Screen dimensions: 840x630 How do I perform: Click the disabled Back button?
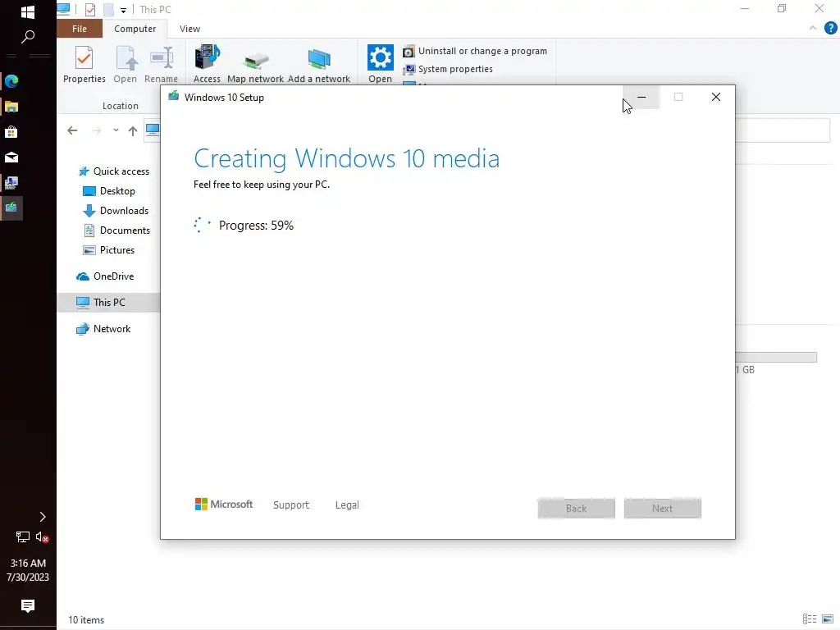tap(577, 509)
